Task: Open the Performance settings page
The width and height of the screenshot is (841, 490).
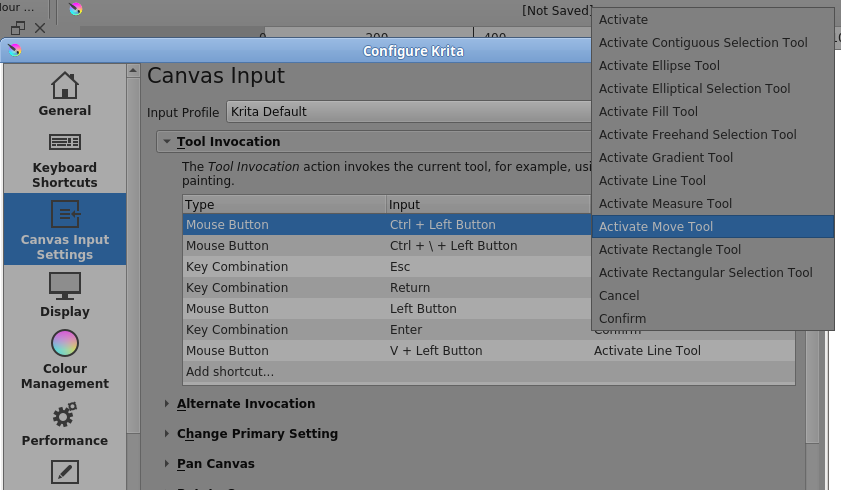Action: tap(64, 424)
